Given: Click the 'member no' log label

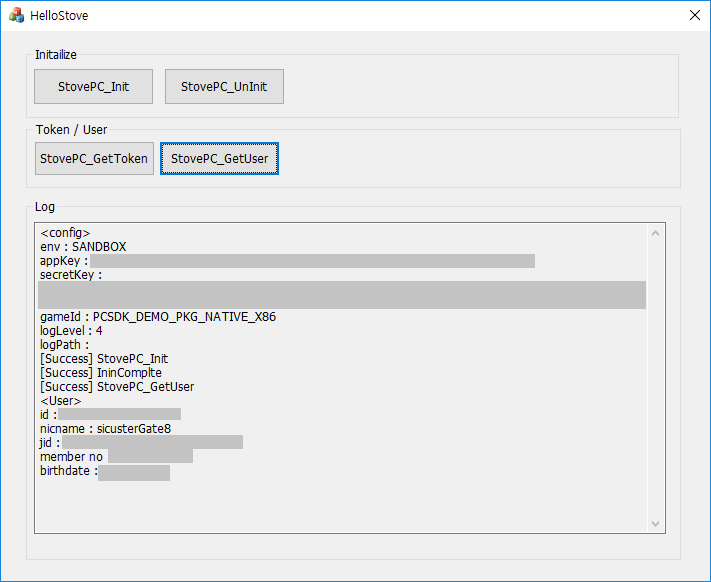Looking at the screenshot, I should point(71,457).
